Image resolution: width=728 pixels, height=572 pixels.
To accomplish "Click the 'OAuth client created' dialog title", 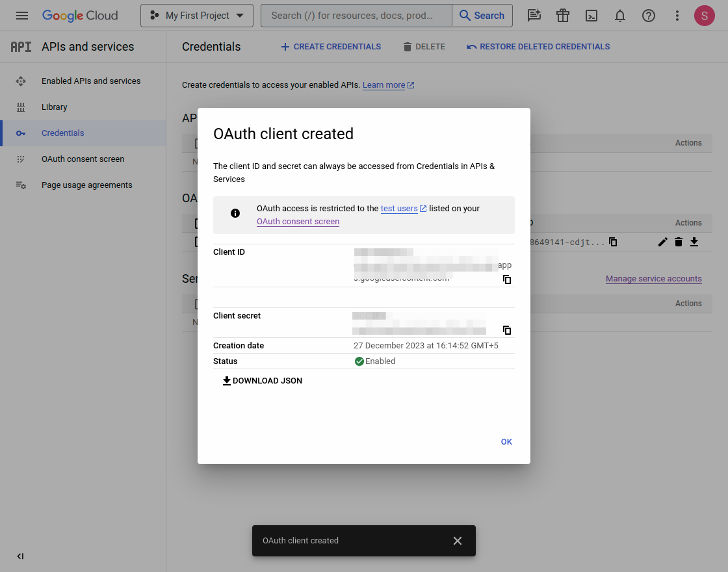I will click(x=283, y=134).
